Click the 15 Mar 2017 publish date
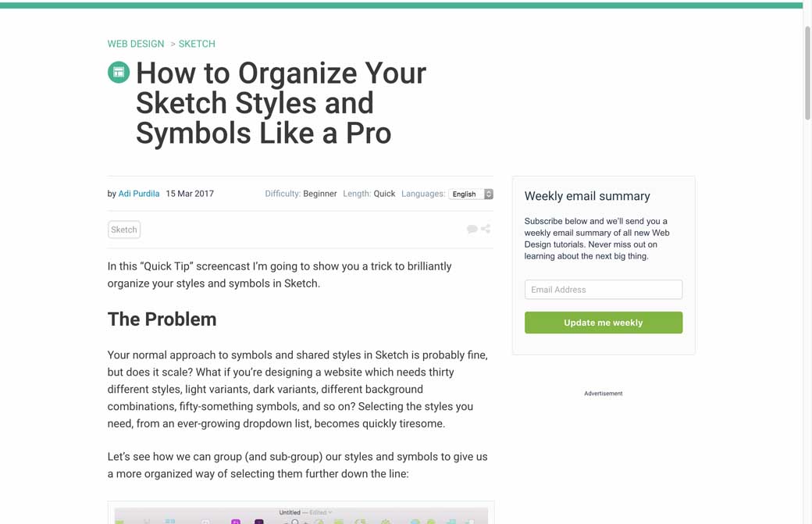 (x=190, y=194)
